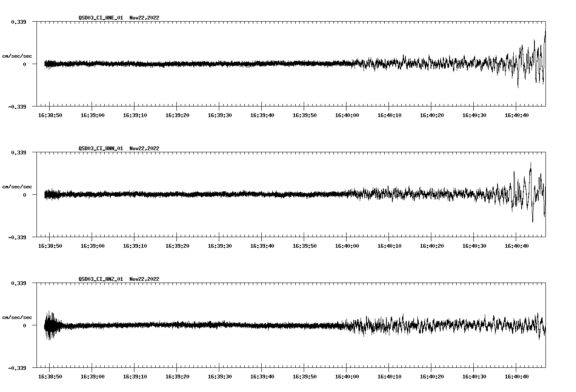Click the -0.339 lower limit on HNE axis
This screenshot has height=392, width=576.
(17, 106)
